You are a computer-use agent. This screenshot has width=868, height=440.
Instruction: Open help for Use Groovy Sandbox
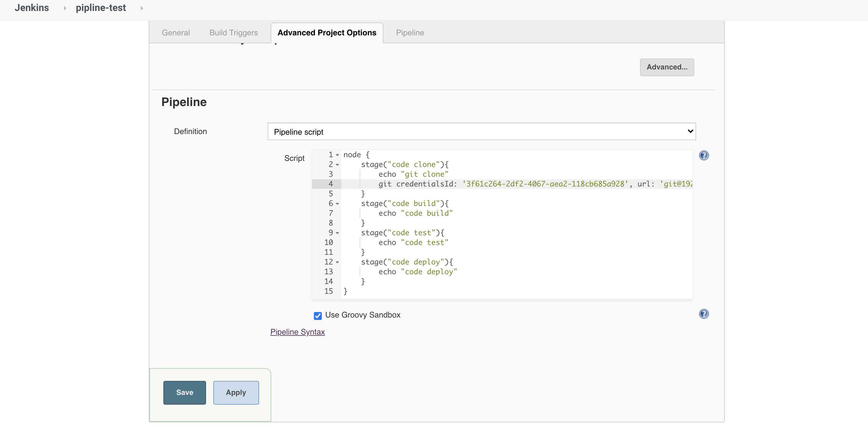[x=703, y=314]
